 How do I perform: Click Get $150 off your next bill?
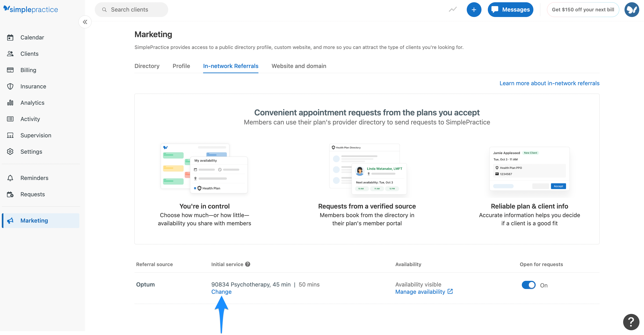tap(583, 10)
